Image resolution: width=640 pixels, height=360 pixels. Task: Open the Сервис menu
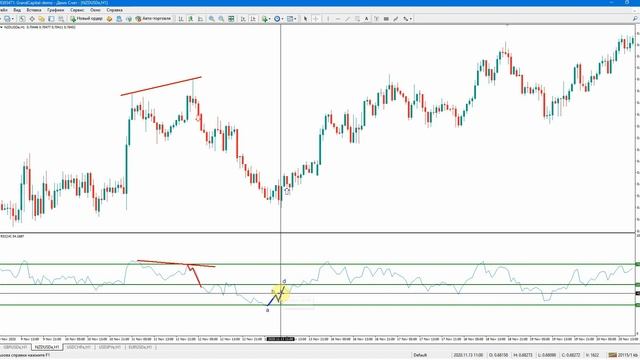coord(77,10)
